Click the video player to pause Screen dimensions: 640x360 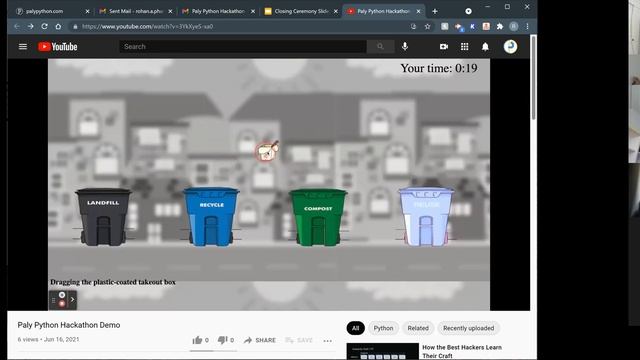tap(269, 184)
